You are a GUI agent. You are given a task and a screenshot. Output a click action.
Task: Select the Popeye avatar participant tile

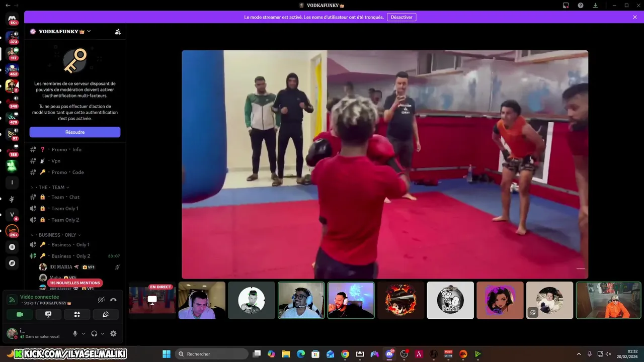click(x=450, y=300)
